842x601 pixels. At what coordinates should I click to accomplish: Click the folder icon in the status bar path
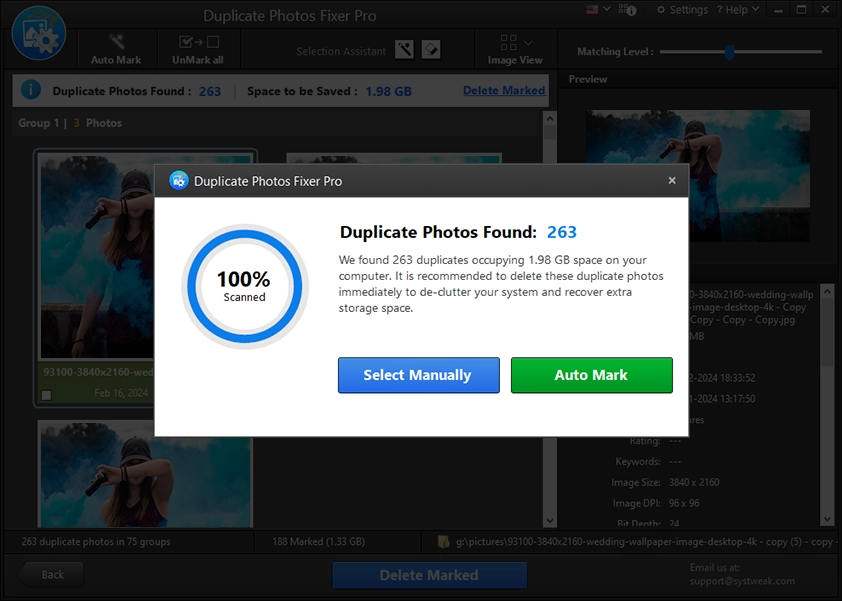(x=444, y=541)
